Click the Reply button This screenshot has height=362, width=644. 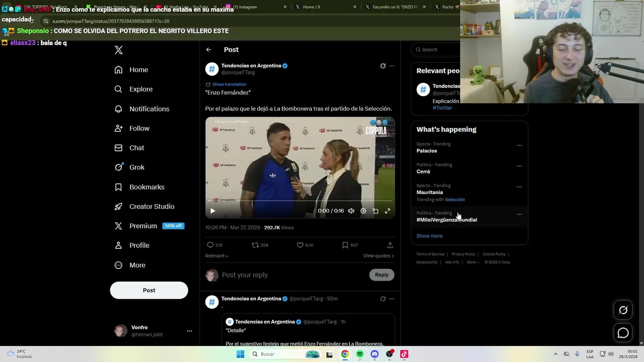click(x=382, y=275)
